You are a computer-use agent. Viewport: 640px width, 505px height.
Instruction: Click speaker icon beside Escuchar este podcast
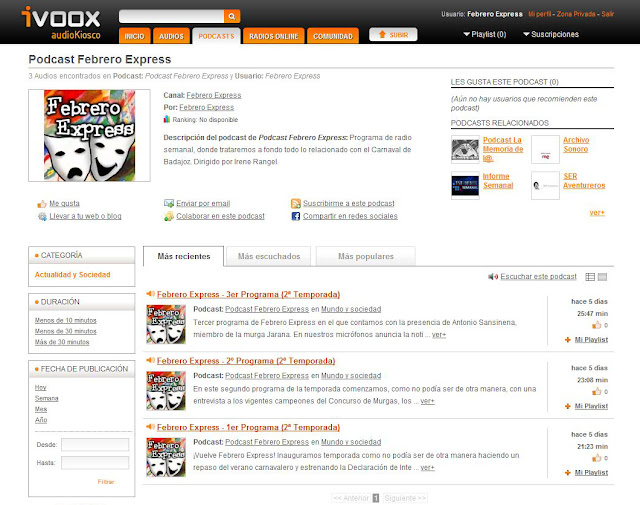493,277
